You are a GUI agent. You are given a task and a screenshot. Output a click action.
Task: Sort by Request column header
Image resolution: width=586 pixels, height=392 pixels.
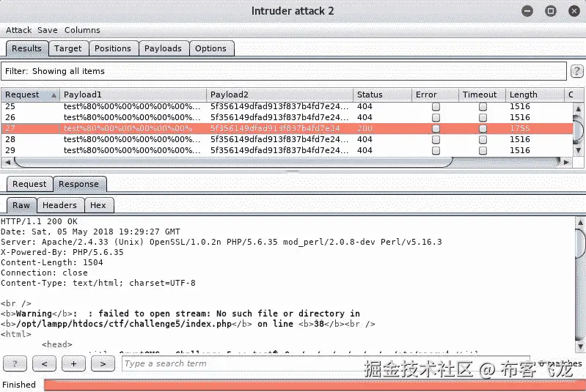(x=30, y=95)
